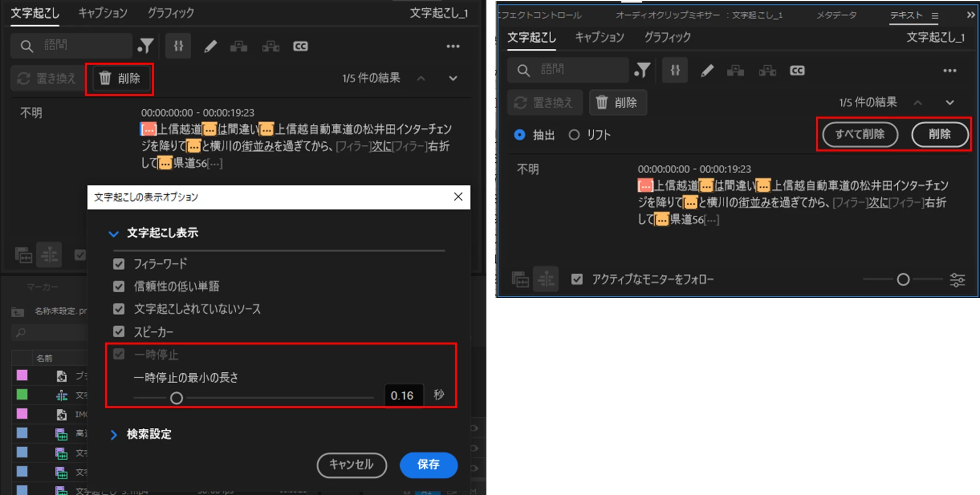Collapse the 文字起こし表示 section
The height and width of the screenshot is (495, 980).
pos(114,234)
